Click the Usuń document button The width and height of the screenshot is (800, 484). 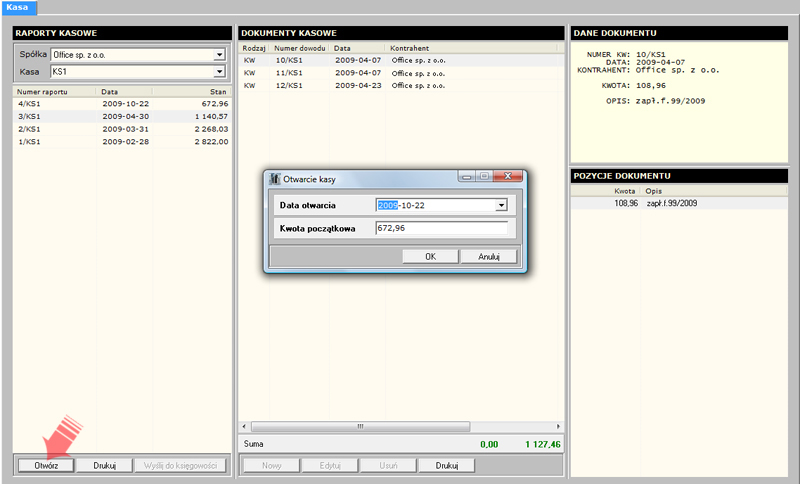coord(388,466)
